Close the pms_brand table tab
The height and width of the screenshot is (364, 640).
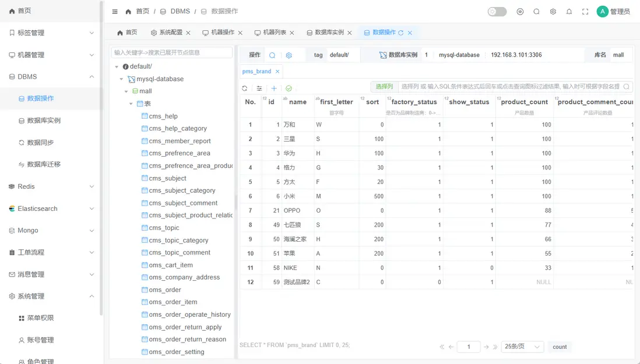point(277,72)
